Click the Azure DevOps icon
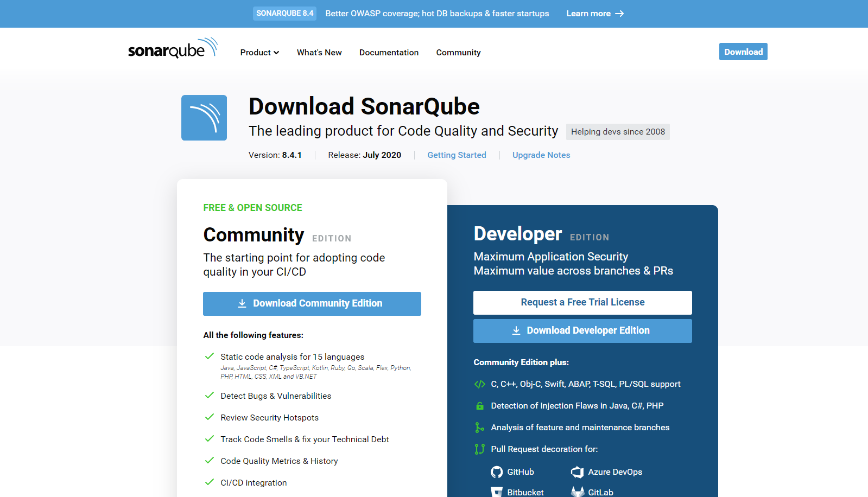The image size is (868, 497). click(577, 472)
